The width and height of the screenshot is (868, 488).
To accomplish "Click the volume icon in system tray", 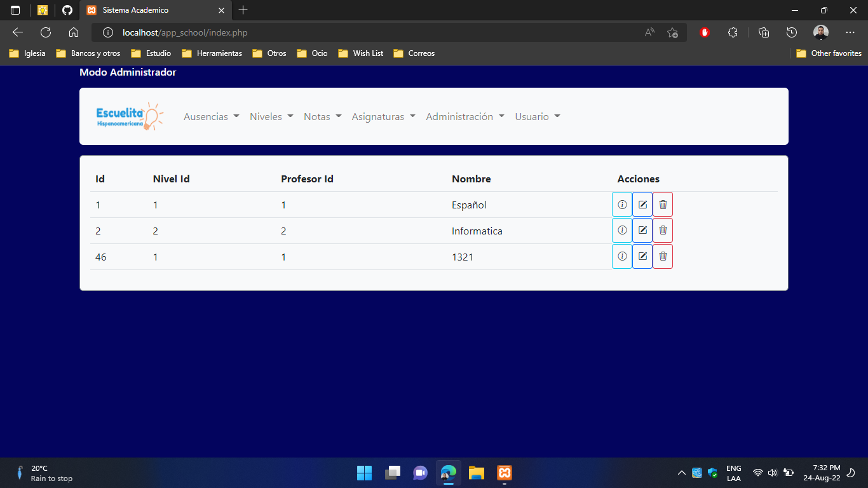I will coord(773,473).
